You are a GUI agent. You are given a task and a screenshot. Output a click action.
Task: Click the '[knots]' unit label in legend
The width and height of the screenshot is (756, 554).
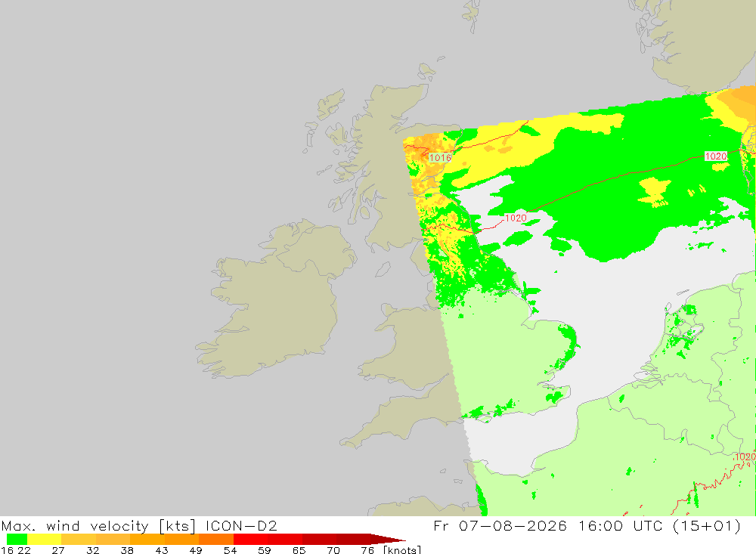(x=402, y=549)
